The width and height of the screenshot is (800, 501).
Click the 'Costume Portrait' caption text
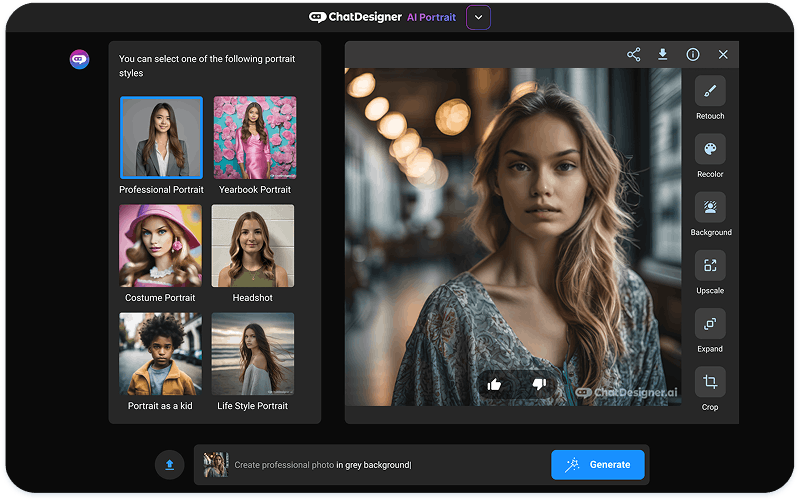tap(160, 297)
